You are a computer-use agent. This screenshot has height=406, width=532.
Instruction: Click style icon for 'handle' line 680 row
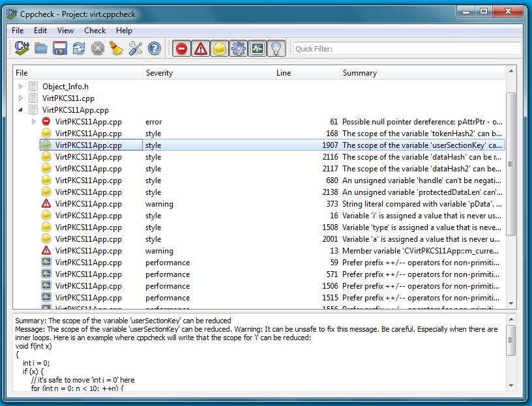click(46, 180)
